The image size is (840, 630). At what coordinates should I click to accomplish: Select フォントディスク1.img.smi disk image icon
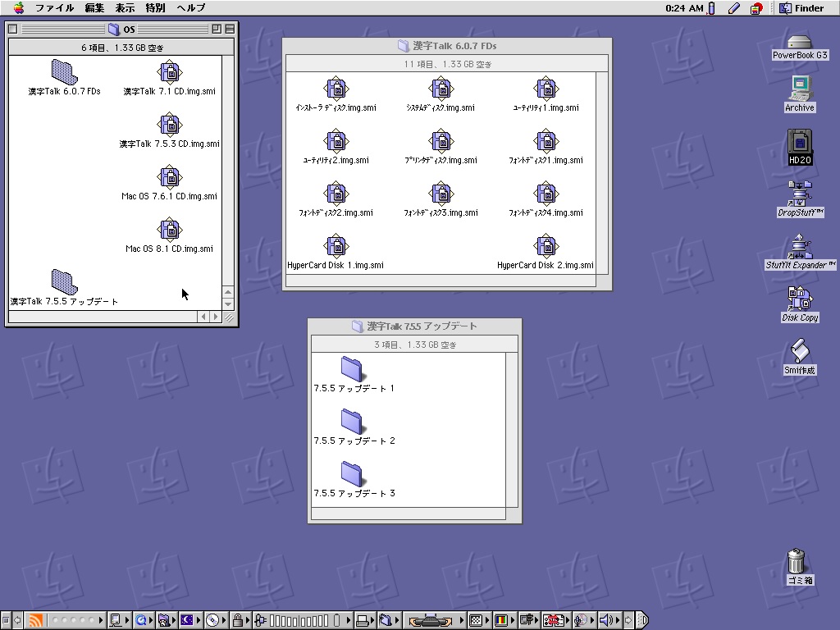pos(546,141)
